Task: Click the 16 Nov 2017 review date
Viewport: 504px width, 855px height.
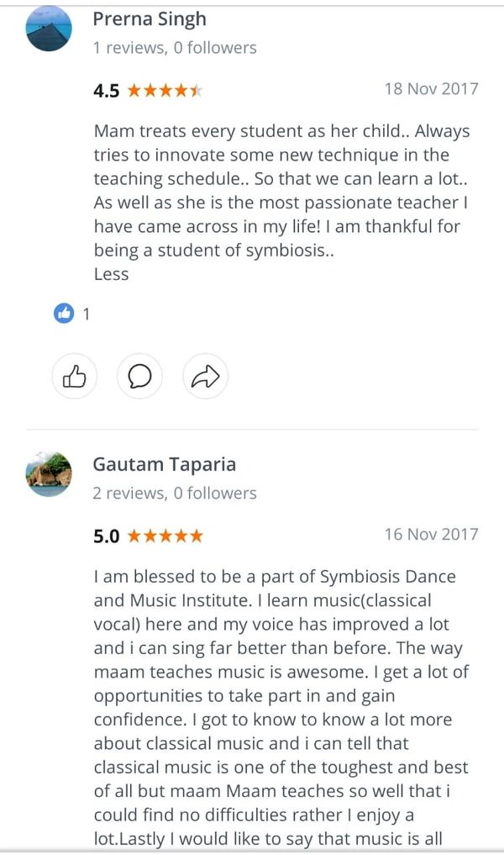Action: tap(431, 534)
